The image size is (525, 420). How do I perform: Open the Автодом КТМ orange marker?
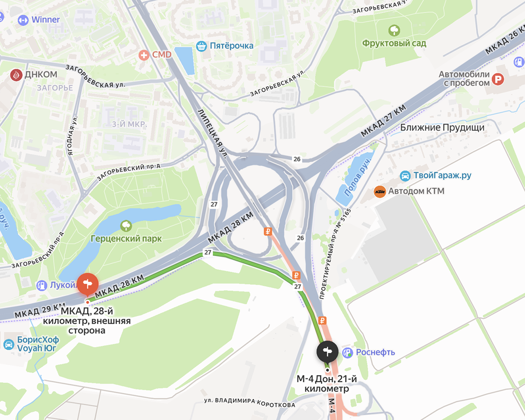point(380,191)
